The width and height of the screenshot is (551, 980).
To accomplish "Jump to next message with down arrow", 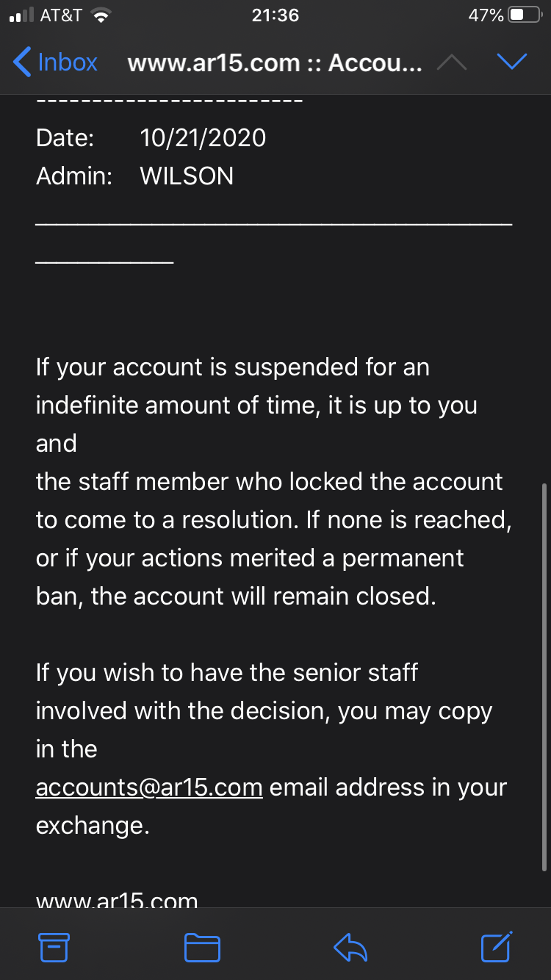I will coord(511,62).
